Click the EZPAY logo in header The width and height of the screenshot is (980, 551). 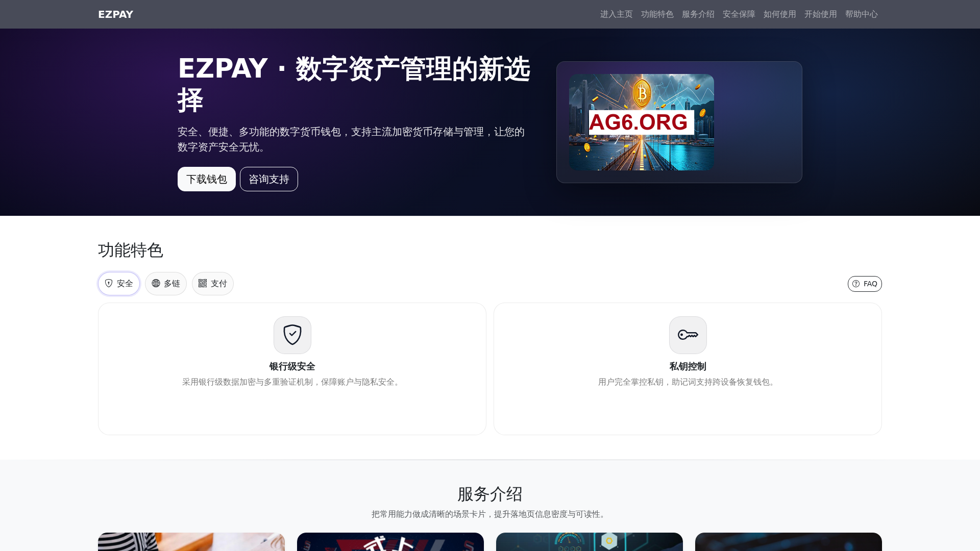116,14
